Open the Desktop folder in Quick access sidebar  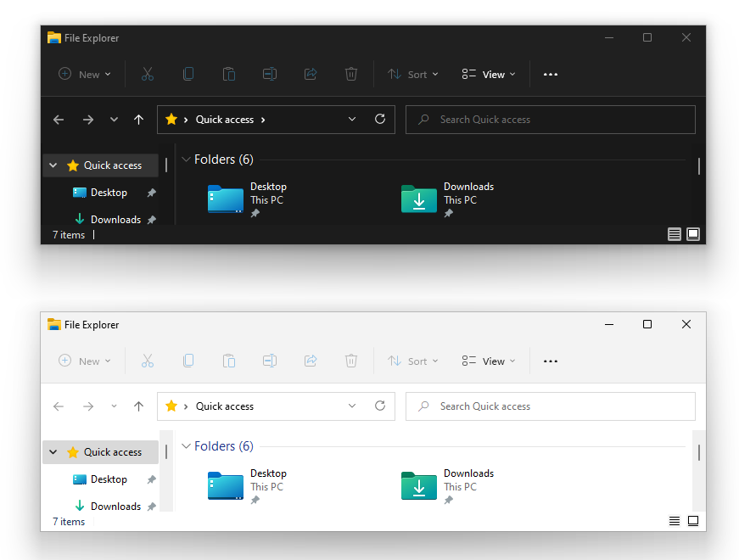107,192
